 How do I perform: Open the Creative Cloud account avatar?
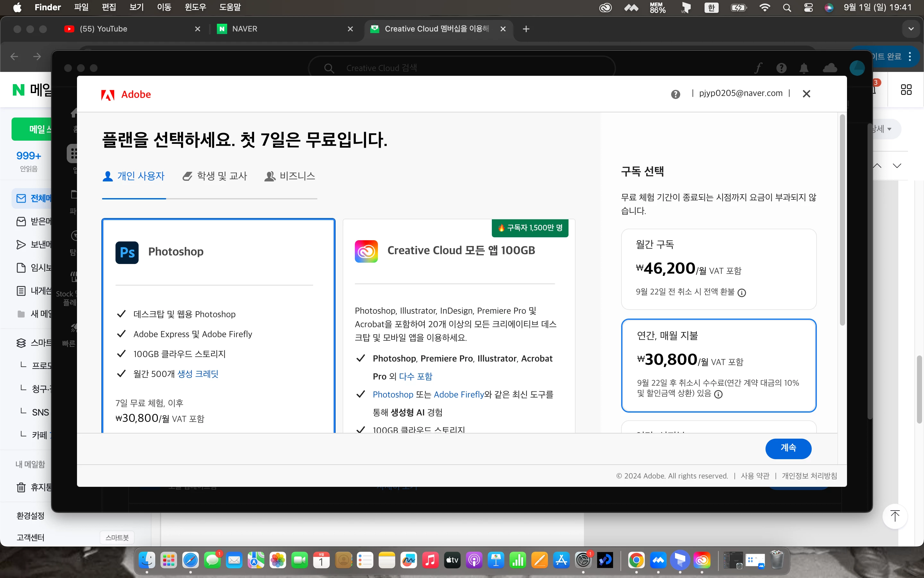point(857,68)
